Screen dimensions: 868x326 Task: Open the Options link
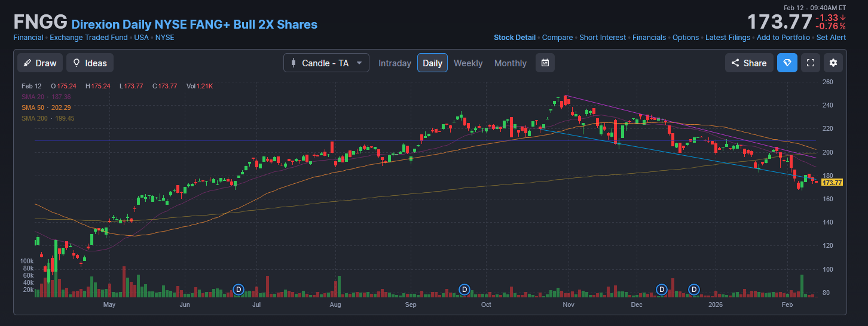[686, 37]
